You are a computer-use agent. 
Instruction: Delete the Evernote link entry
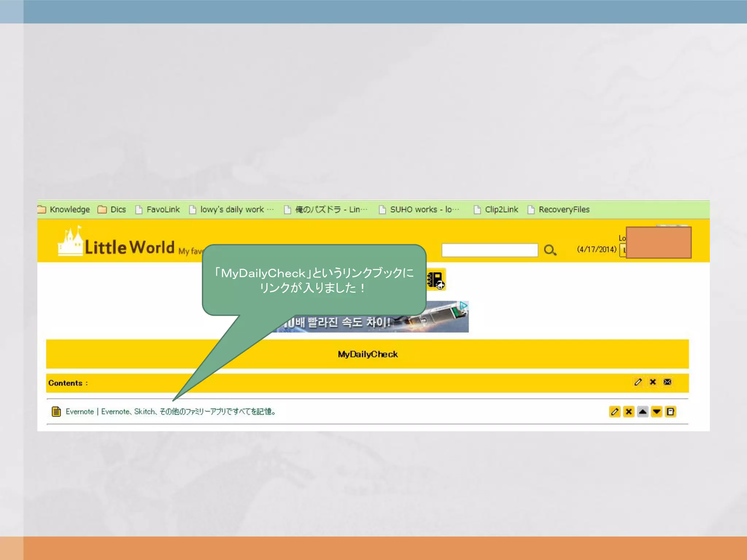(628, 412)
